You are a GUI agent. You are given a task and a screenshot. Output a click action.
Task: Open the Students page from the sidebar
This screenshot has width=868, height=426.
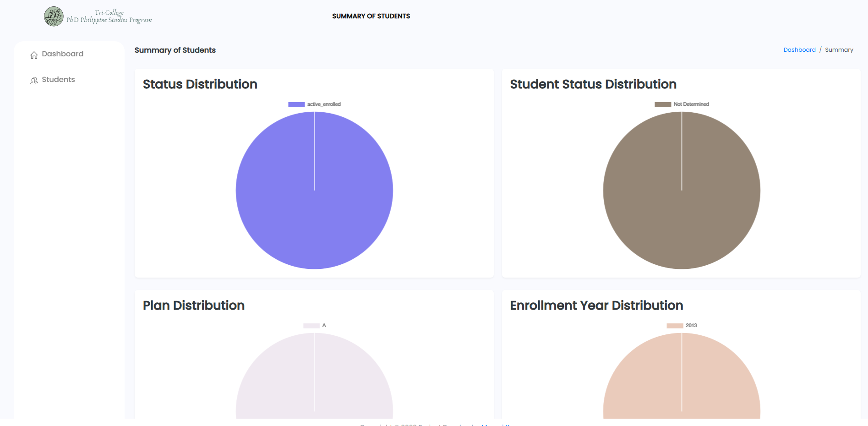[58, 79]
